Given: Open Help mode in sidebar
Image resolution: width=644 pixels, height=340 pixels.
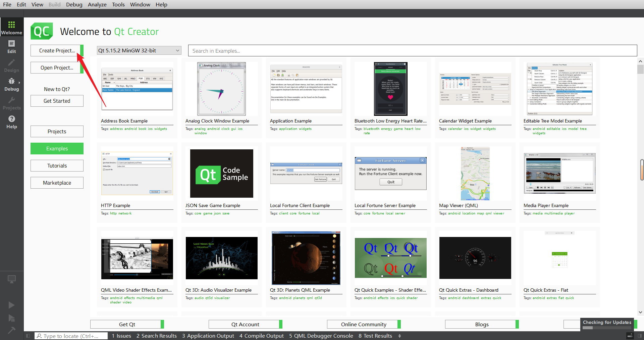Looking at the screenshot, I should pos(12,122).
